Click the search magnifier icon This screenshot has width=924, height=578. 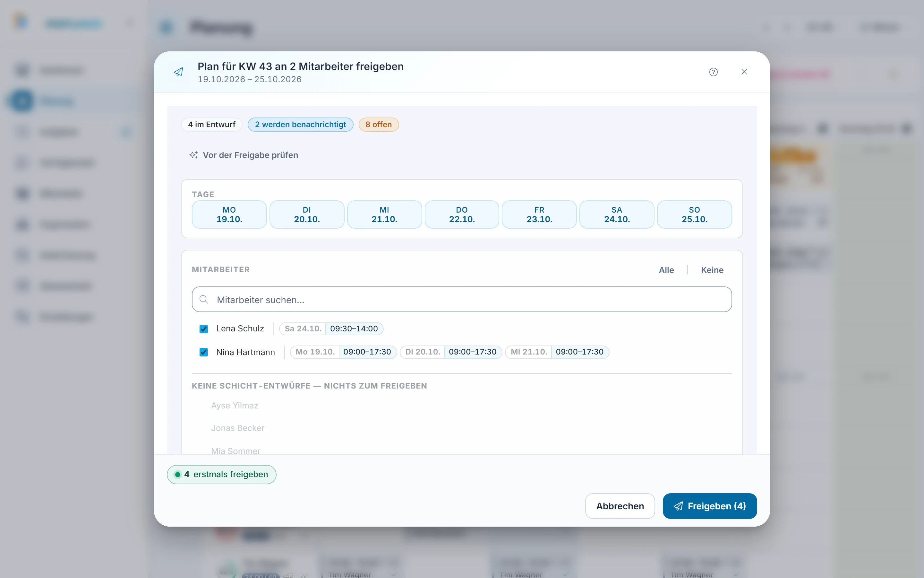point(204,299)
